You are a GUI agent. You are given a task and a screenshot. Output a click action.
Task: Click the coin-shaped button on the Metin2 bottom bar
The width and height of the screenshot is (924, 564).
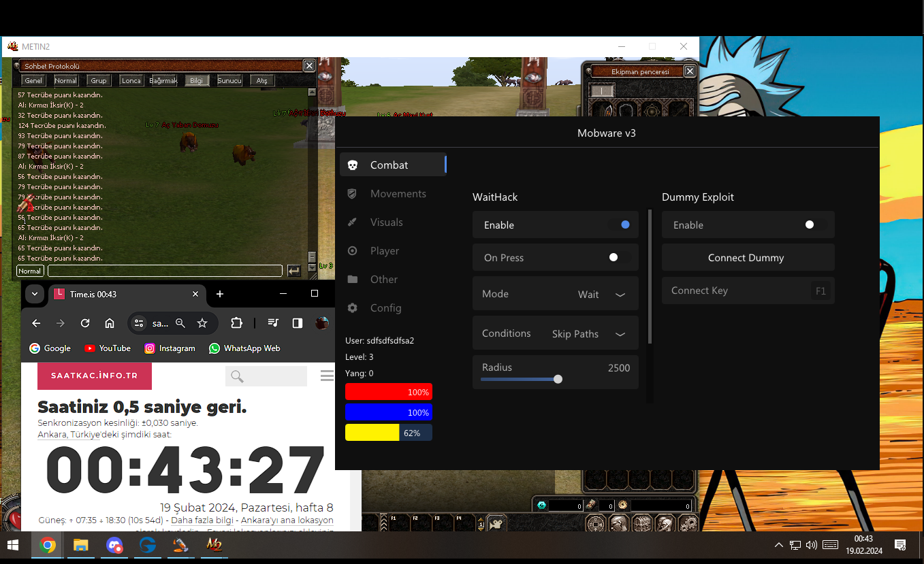click(596, 524)
